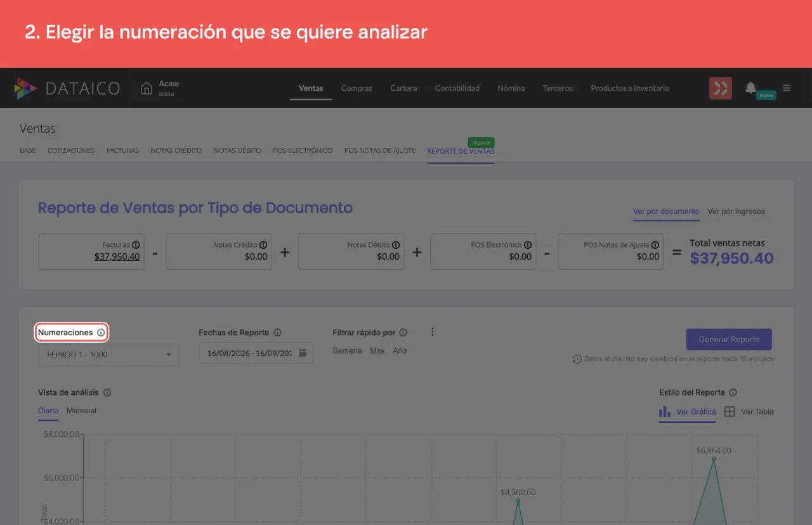812x525 pixels.
Task: Click the Dataico logo
Action: (67, 88)
